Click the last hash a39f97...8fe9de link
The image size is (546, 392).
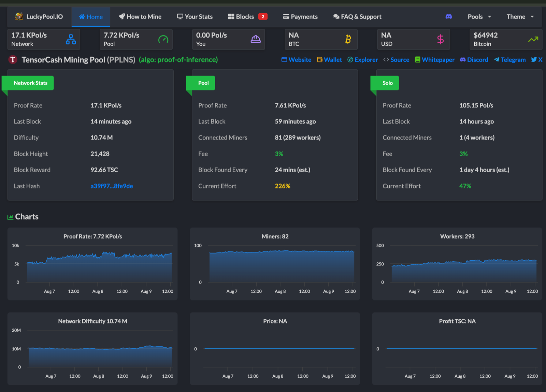tap(112, 186)
